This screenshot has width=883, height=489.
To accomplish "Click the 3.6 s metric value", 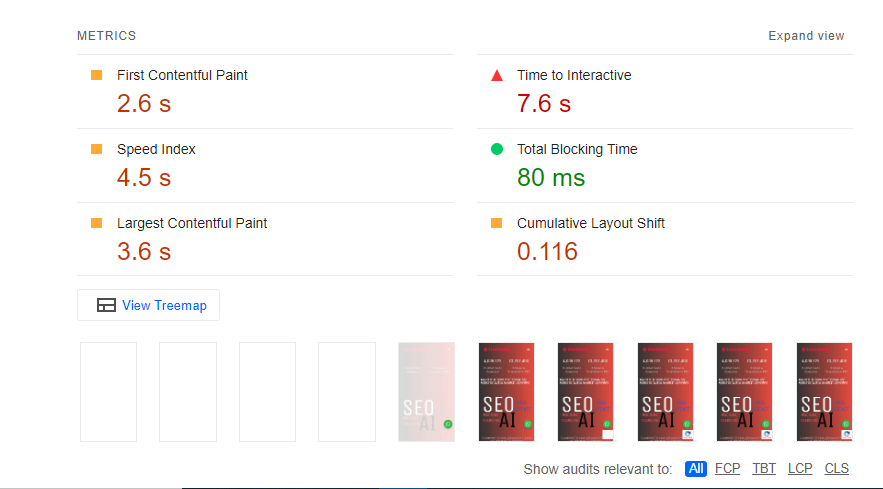I will (144, 251).
